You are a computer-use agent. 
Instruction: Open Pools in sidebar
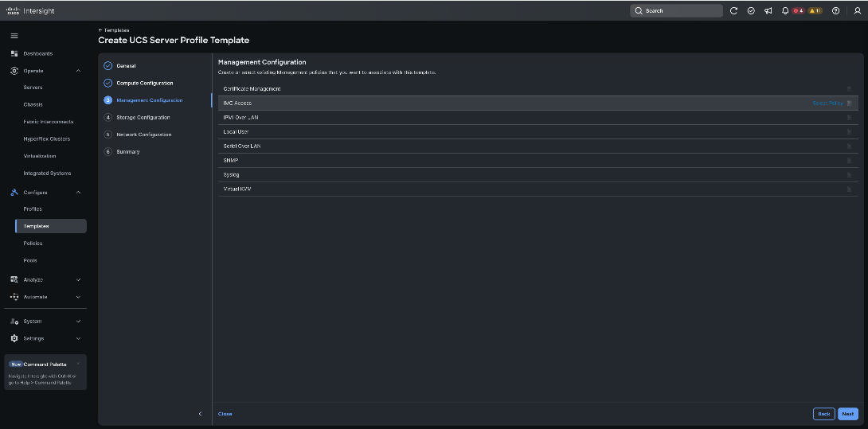pos(30,261)
